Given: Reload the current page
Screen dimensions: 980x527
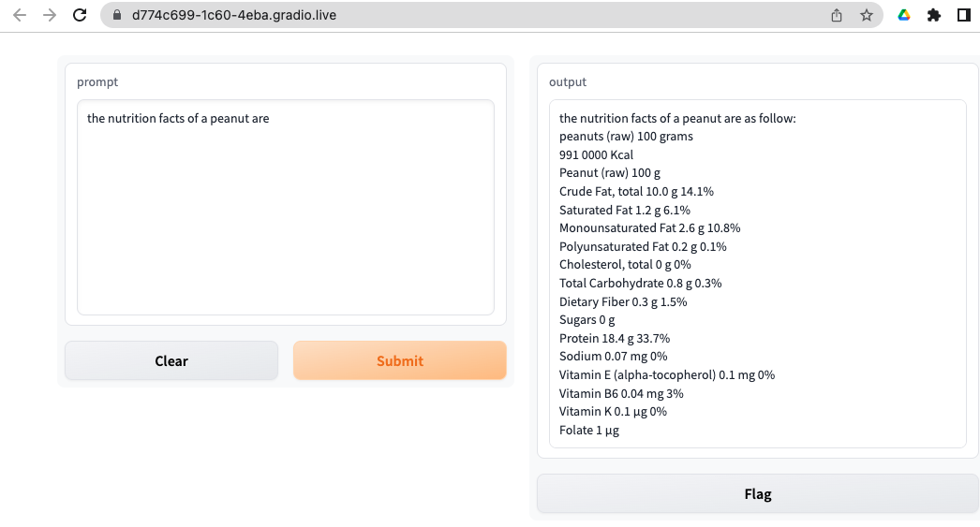Looking at the screenshot, I should coord(81,15).
